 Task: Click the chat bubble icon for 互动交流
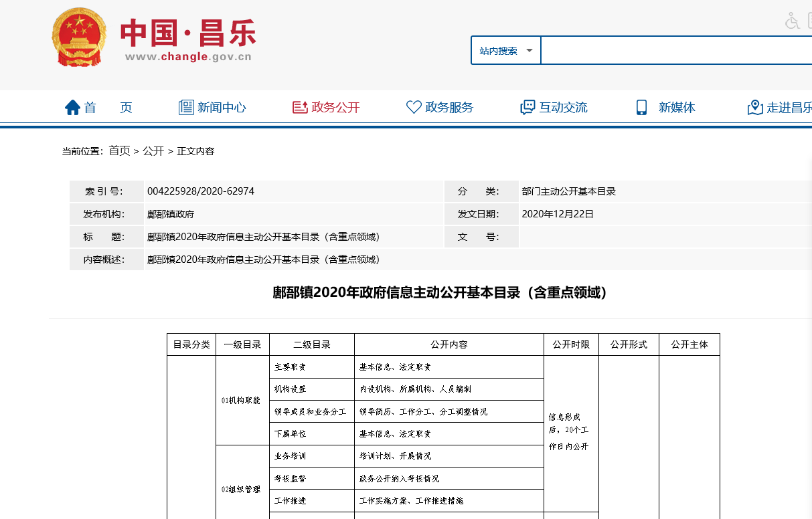[527, 107]
